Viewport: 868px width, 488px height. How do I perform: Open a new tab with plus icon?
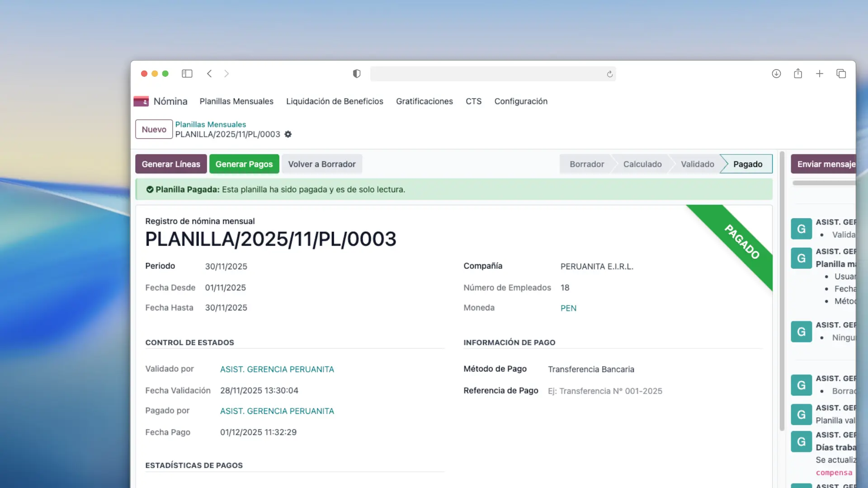point(820,74)
